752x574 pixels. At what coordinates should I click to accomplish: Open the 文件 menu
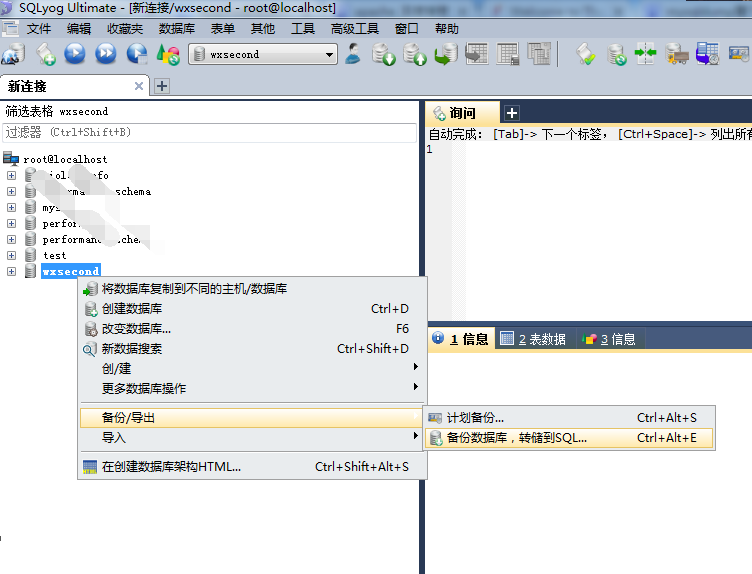click(x=39, y=29)
